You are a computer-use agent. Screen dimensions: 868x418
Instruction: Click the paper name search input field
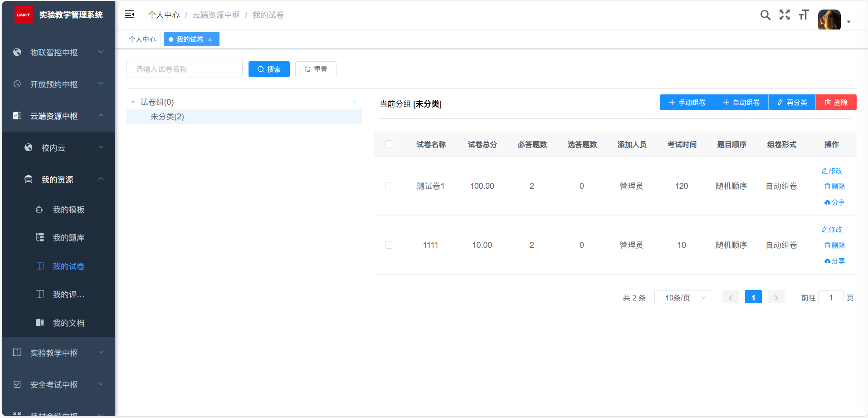coord(184,69)
